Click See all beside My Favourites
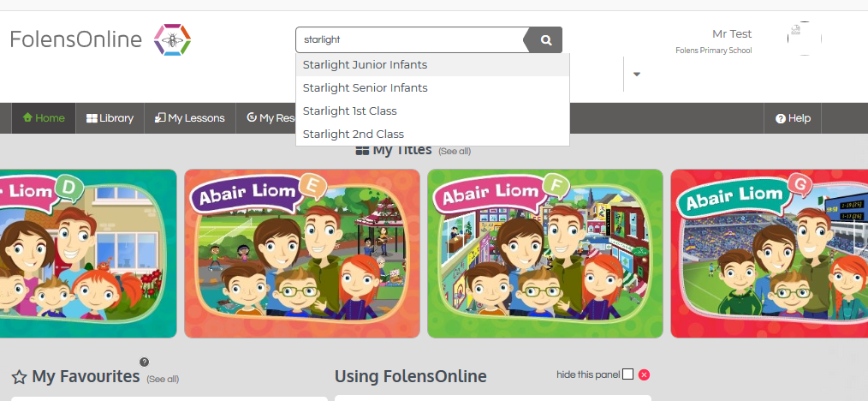This screenshot has height=401, width=868. (x=163, y=379)
